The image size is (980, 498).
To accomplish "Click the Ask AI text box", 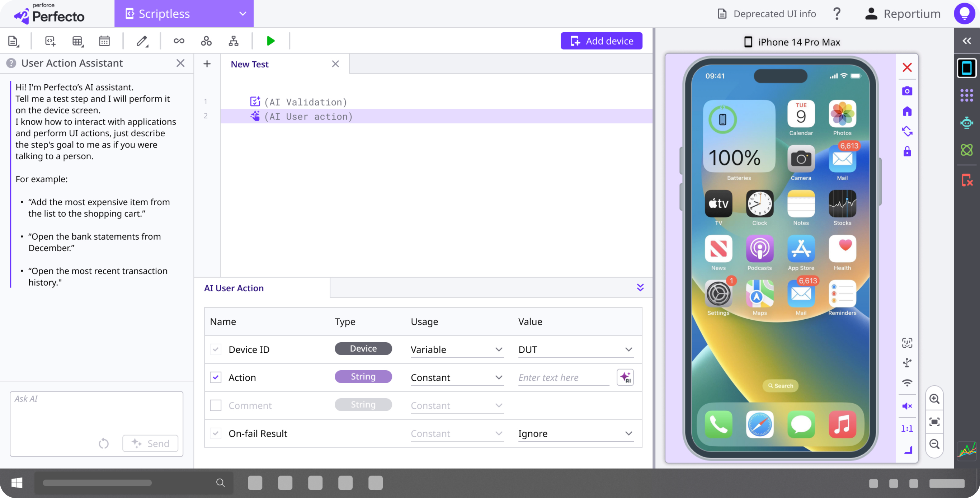I will tap(96, 424).
